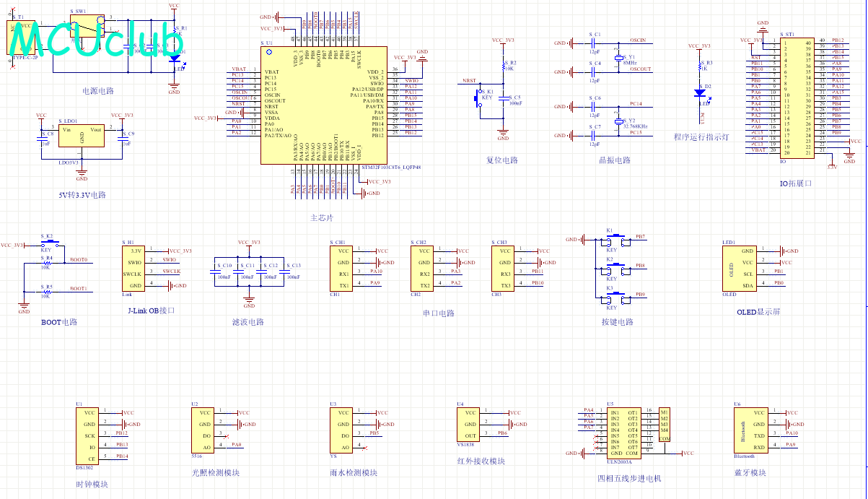Select the S_C8 capacitor beside LDO1
The image size is (868, 499).
click(x=41, y=138)
